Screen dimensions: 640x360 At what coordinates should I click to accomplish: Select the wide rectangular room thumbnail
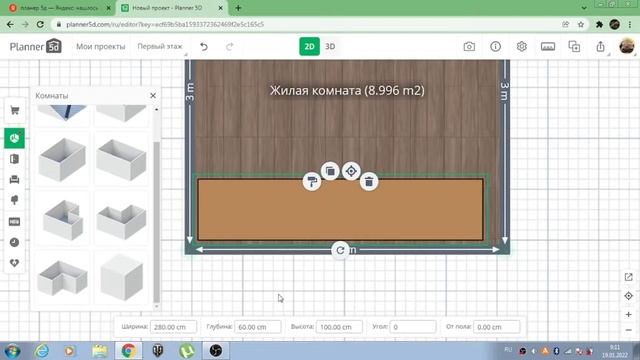click(121, 159)
